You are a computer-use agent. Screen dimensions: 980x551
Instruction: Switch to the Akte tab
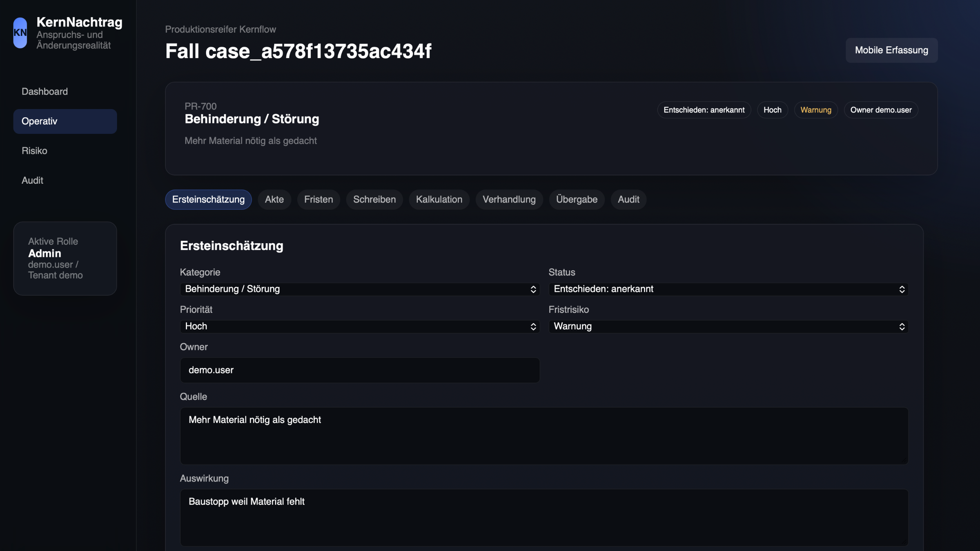tap(274, 200)
